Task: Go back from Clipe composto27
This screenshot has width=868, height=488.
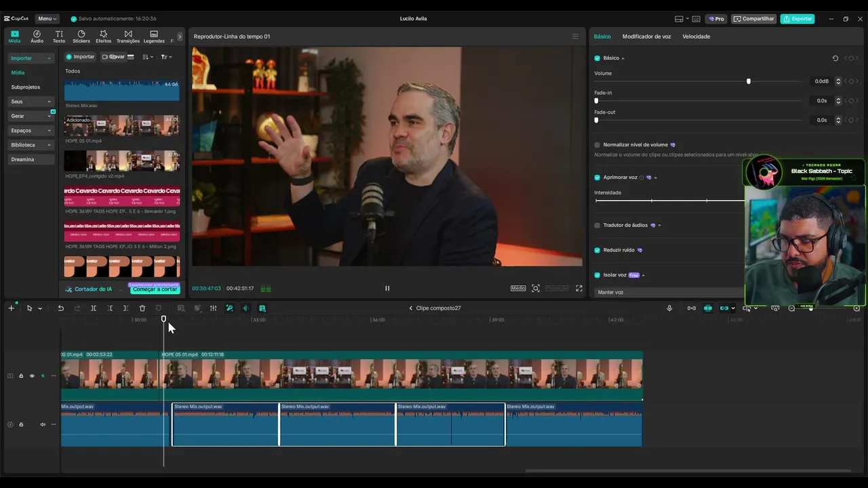Action: click(410, 308)
